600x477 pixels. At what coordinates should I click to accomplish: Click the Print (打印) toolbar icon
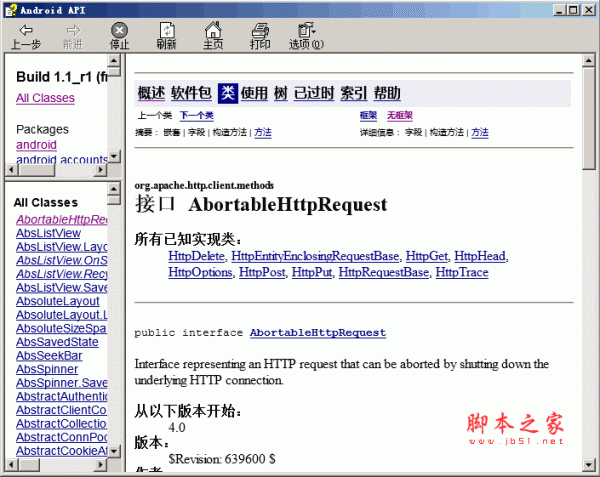click(x=260, y=36)
